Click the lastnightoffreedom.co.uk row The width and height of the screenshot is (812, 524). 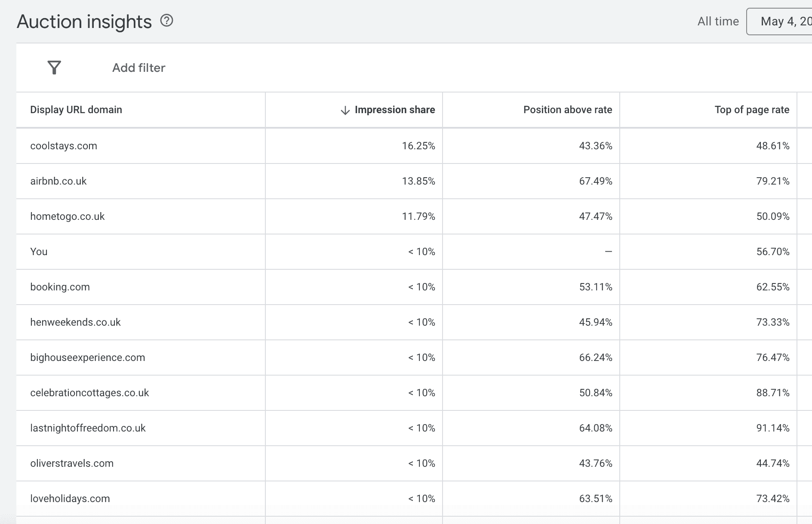point(88,428)
